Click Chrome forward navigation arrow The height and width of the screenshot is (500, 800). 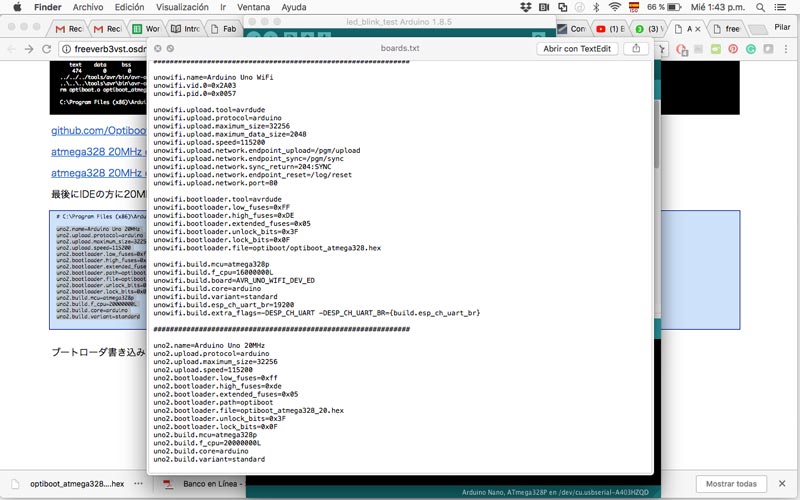point(29,49)
